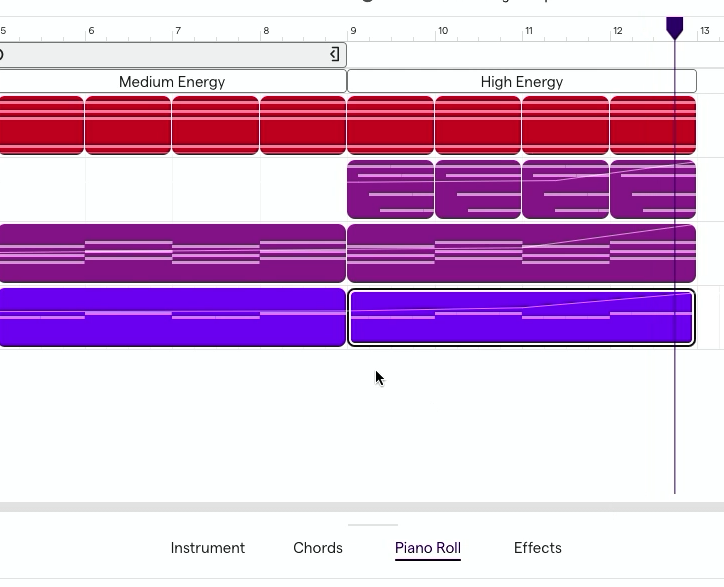Click the red drum clip at bar 9

[x=390, y=125]
